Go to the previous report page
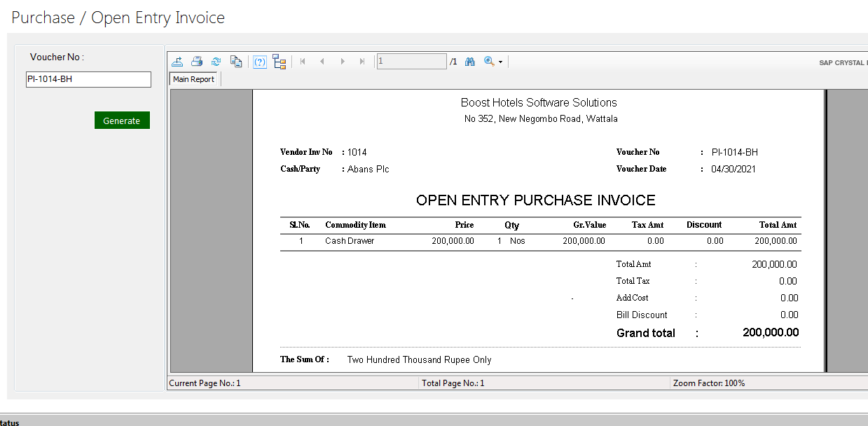 click(322, 62)
